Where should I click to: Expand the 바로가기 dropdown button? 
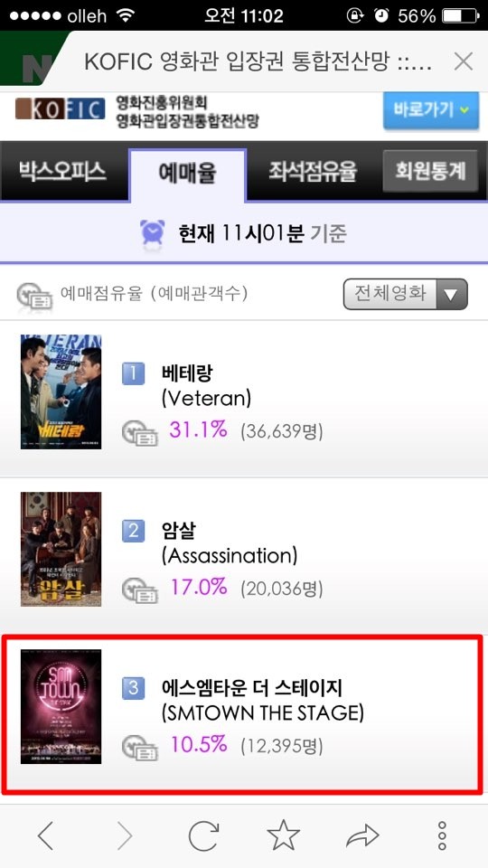pyautogui.click(x=430, y=109)
